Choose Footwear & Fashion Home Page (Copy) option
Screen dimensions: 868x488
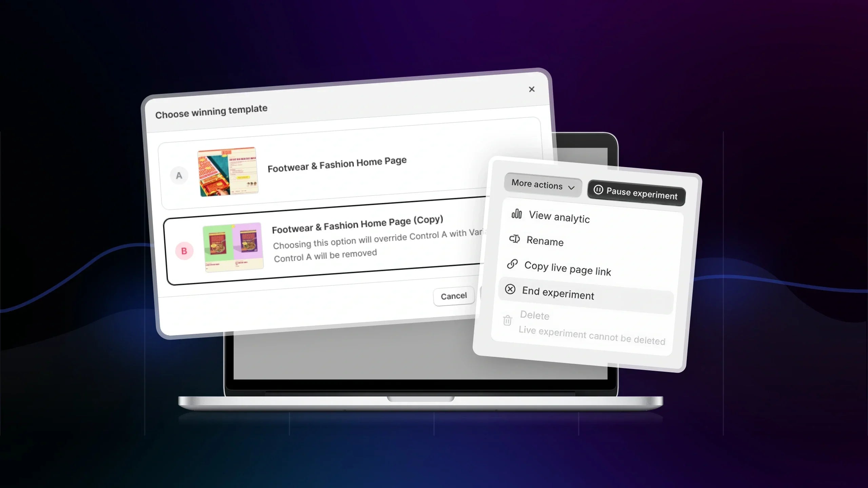(x=326, y=241)
